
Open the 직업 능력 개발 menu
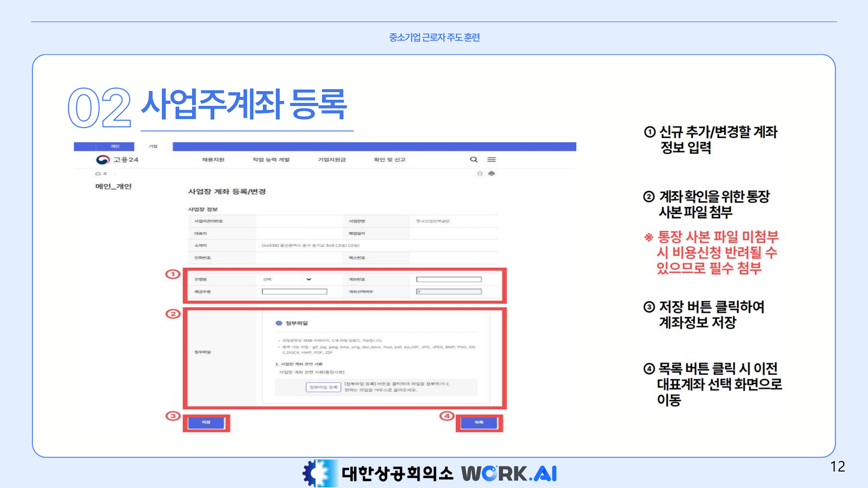tap(271, 160)
